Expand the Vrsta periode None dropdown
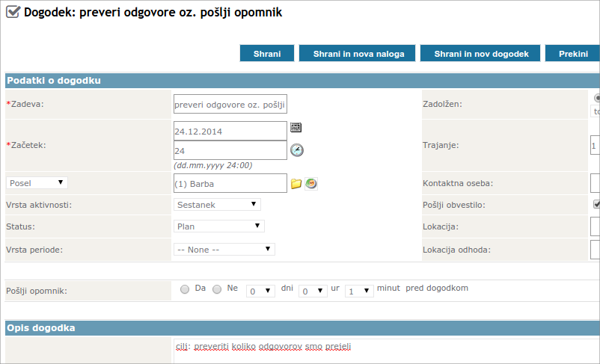 [x=224, y=249]
